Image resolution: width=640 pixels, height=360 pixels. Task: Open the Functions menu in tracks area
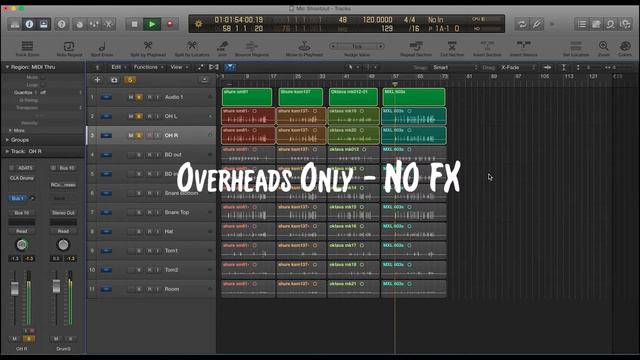point(149,67)
